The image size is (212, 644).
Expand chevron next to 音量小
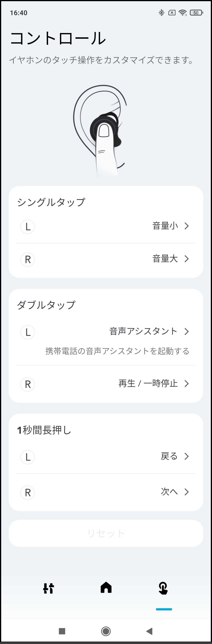point(186,226)
